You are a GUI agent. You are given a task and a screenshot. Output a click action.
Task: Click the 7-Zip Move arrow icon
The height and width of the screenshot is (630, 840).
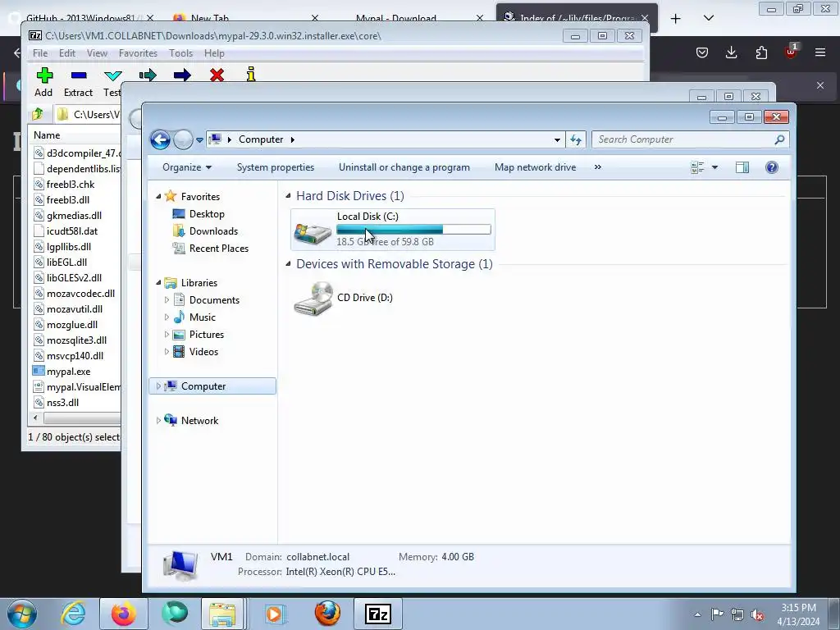pos(182,75)
